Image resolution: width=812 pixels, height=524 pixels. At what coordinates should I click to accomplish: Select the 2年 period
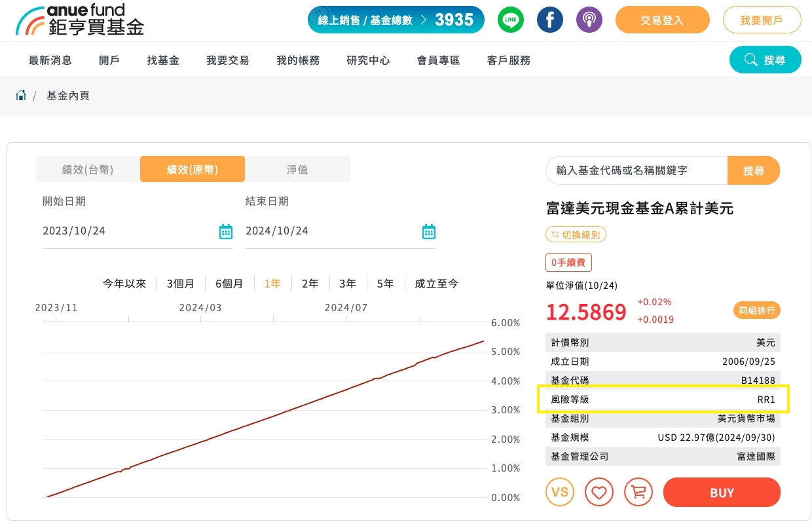click(310, 284)
